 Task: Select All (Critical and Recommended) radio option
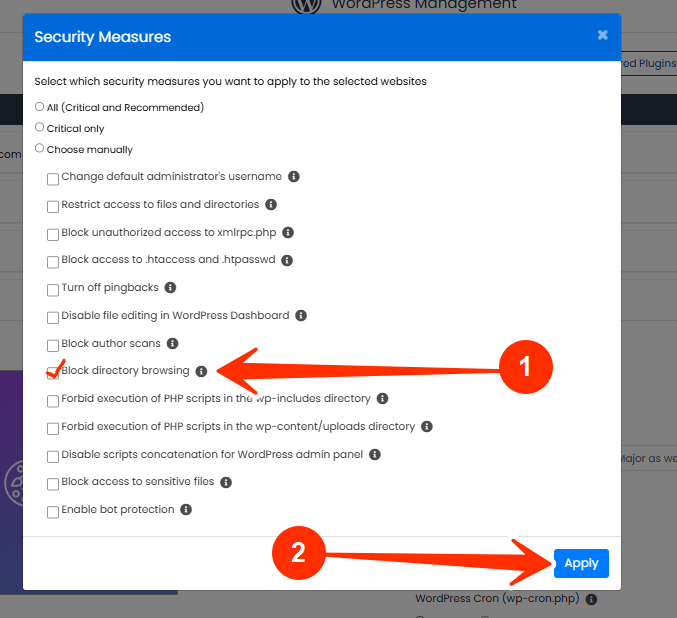[39, 107]
